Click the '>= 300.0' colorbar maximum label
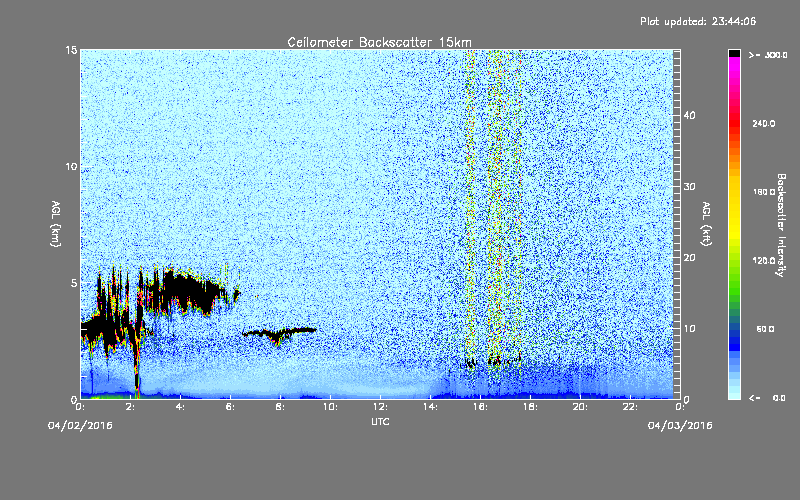 pos(768,55)
